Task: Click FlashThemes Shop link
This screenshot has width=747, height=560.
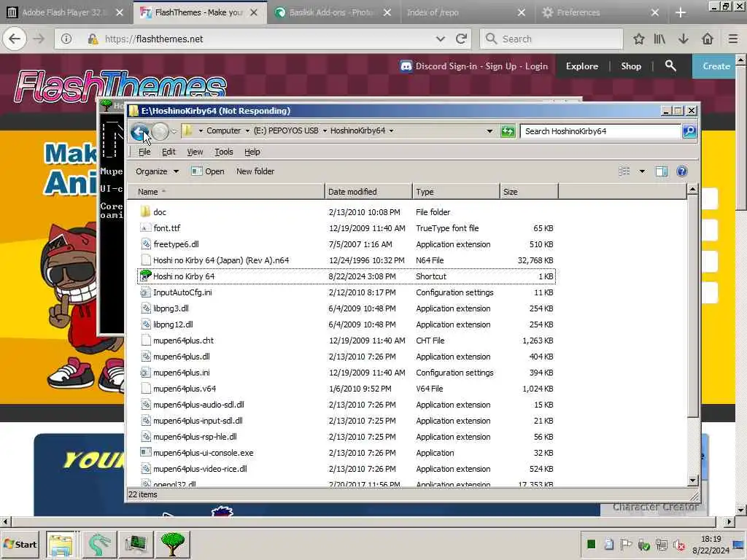Action: (x=631, y=66)
